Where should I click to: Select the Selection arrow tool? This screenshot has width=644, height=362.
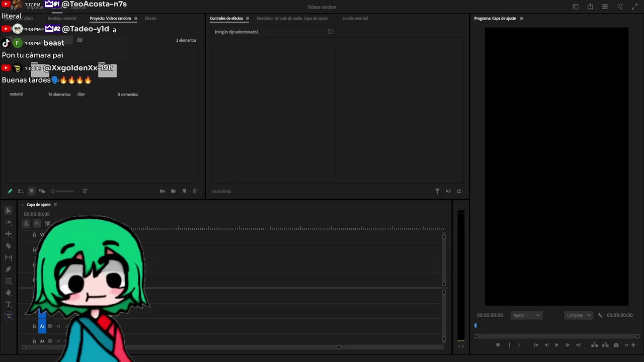click(x=9, y=211)
